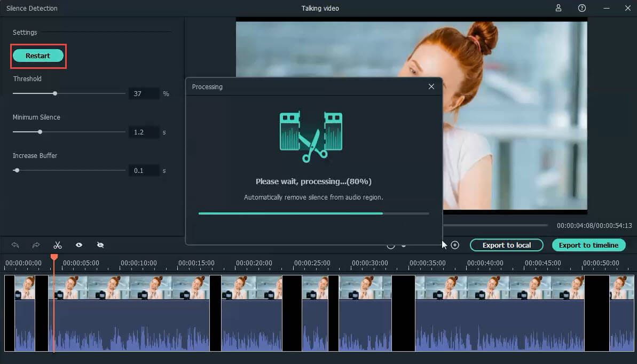Click the redo arrow icon

pyautogui.click(x=36, y=245)
